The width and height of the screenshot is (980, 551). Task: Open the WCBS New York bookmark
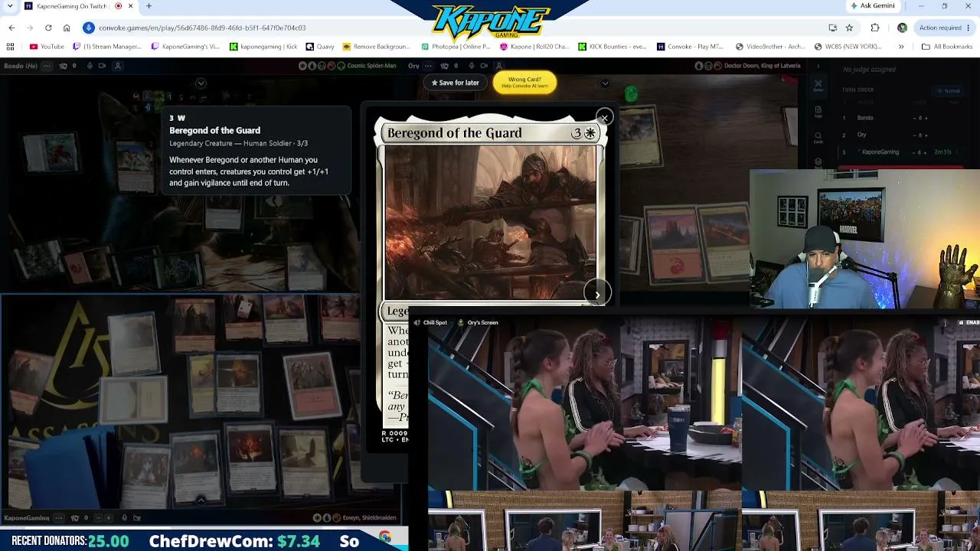point(848,47)
